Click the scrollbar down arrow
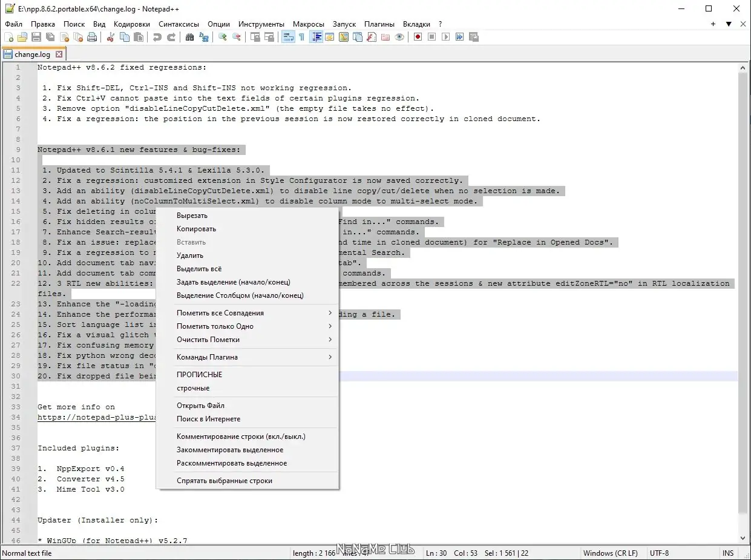Viewport: 751px width, 560px height. click(743, 538)
